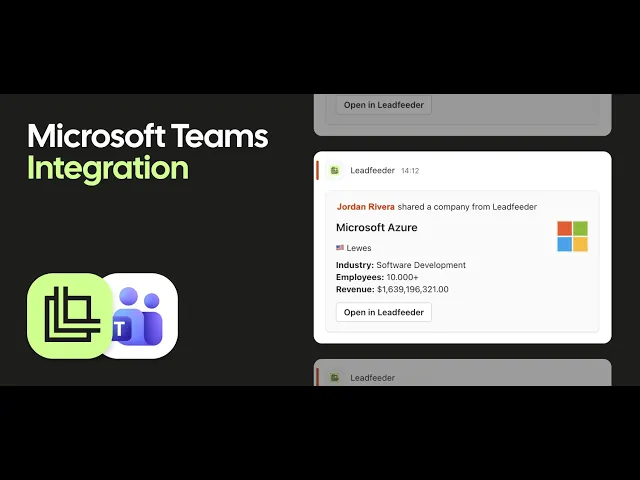Click the 14:12 message timestamp
640x480 pixels.
pos(410,171)
